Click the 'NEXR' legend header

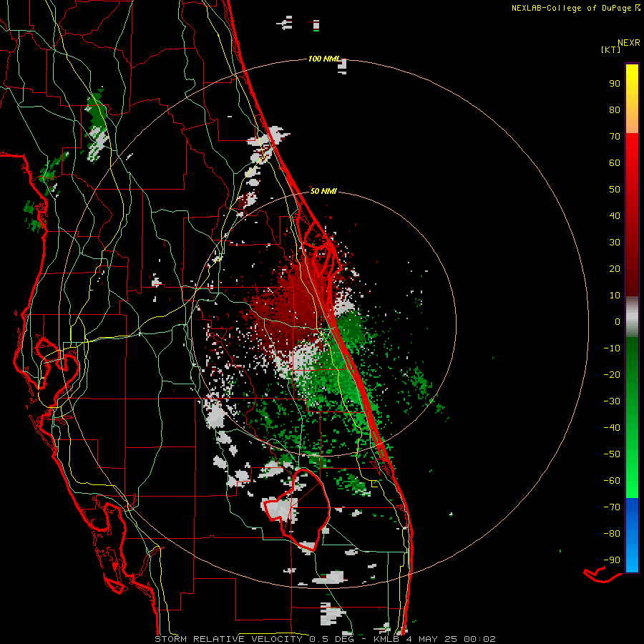click(x=629, y=43)
